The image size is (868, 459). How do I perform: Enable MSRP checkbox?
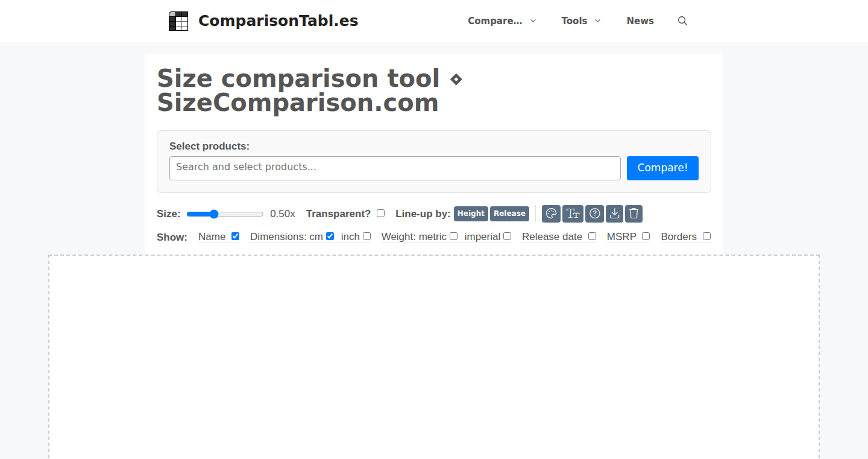click(x=646, y=236)
